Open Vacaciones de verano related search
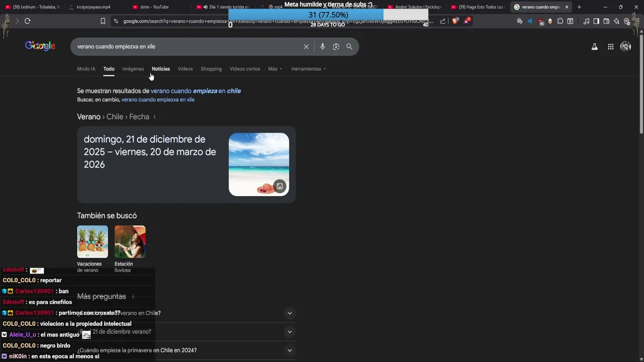Image resolution: width=644 pixels, height=362 pixels. tap(92, 249)
